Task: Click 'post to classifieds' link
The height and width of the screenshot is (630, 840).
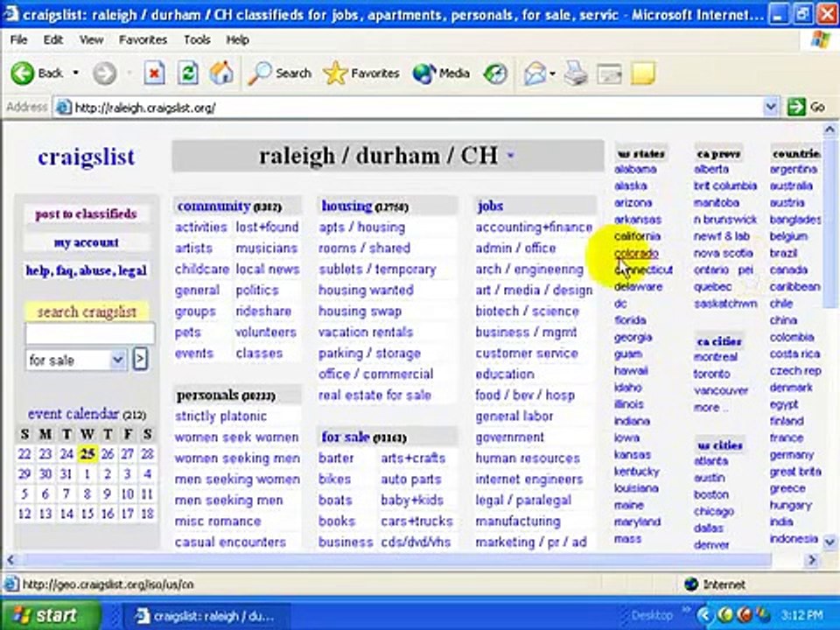Action: [87, 213]
